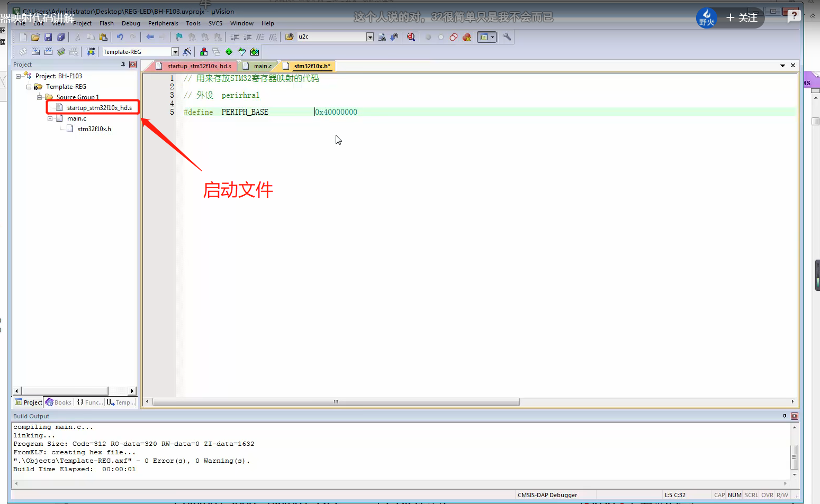Screen dimensions: 820x504
Task: Collapse the Project: BH-F103 tree node
Action: point(18,76)
